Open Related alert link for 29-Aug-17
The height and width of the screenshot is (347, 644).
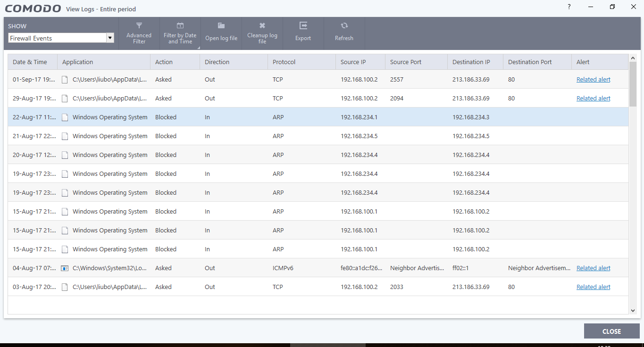tap(594, 99)
